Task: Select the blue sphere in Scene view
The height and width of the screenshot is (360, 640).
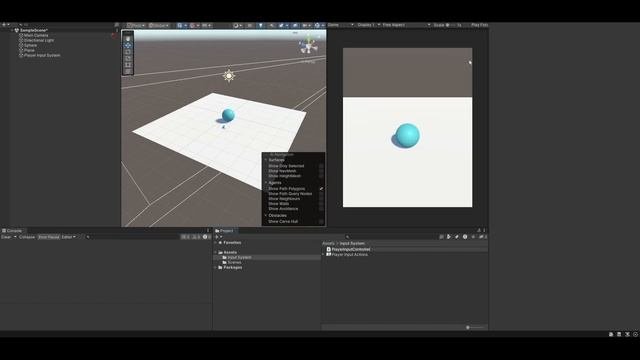Action: click(x=228, y=115)
